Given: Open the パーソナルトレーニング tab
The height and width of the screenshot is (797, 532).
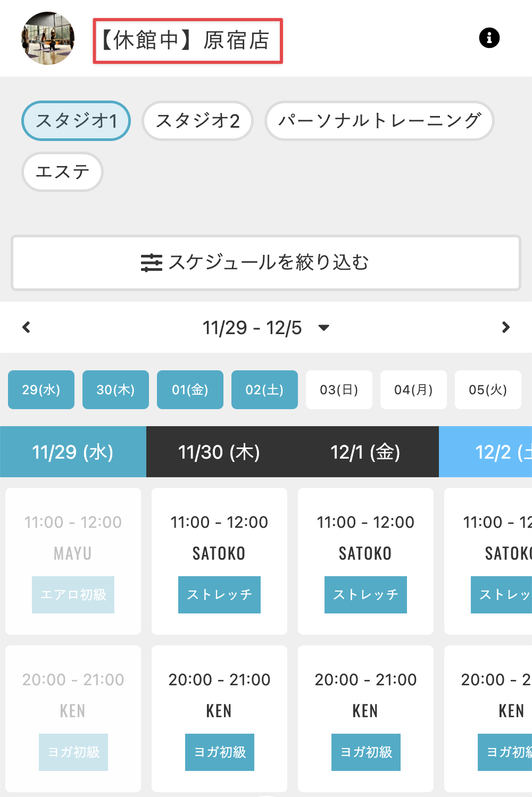Looking at the screenshot, I should (x=379, y=121).
